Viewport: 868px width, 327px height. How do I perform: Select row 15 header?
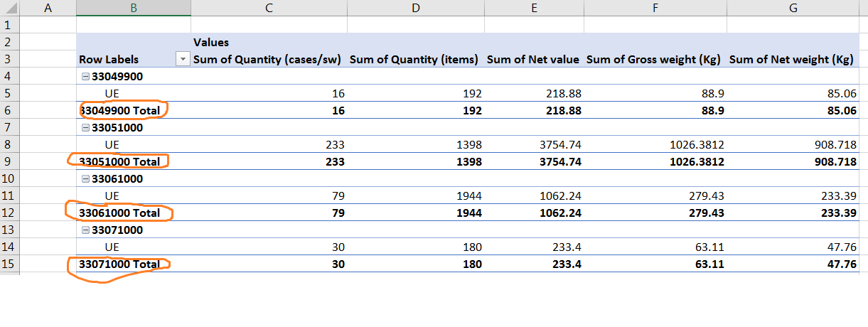click(10, 264)
